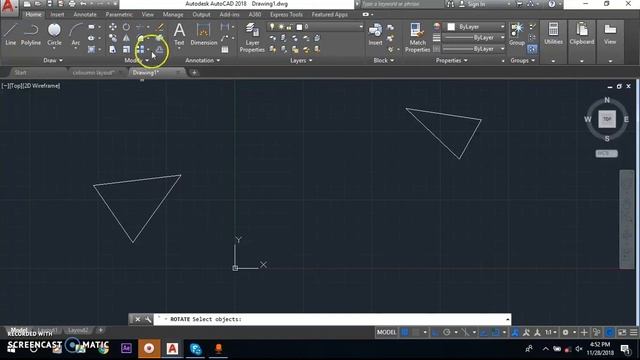Click the Copy tool in Modify panel
Screen dimensions: 640x360
point(113,38)
